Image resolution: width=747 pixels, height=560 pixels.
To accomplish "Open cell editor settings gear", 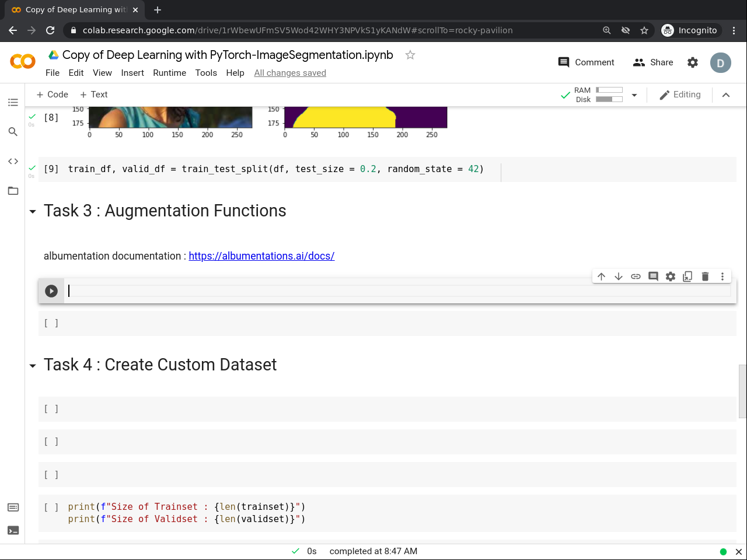I will click(670, 276).
